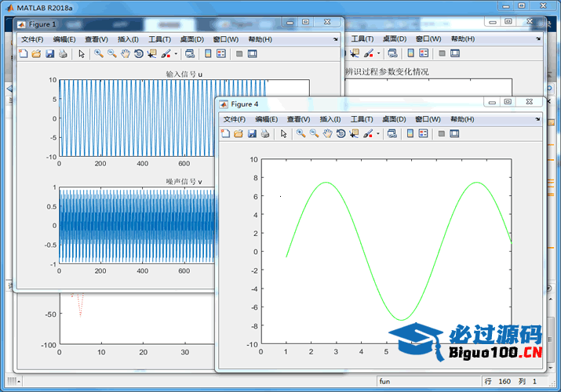The image size is (561, 392).
Task: Hide plot tools in Figure 1
Action: tap(239, 54)
